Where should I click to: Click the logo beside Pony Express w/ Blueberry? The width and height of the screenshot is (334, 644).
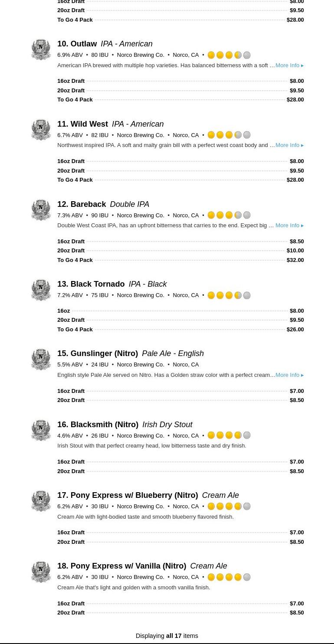(41, 501)
